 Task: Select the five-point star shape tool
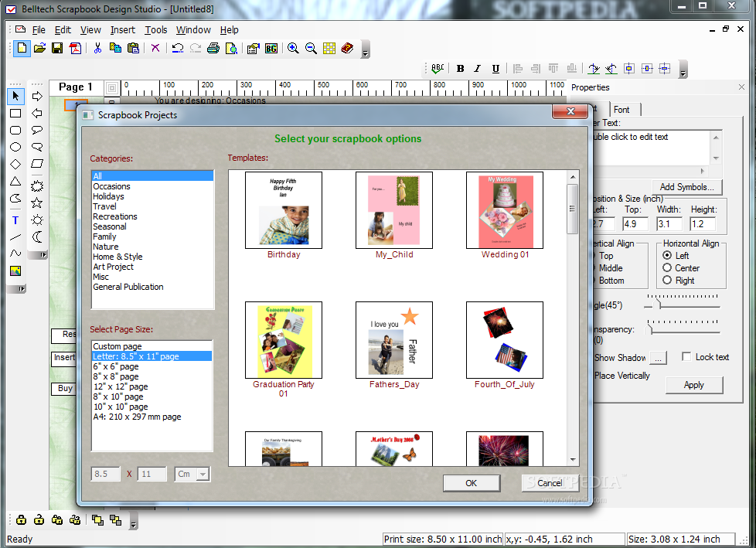(x=36, y=203)
